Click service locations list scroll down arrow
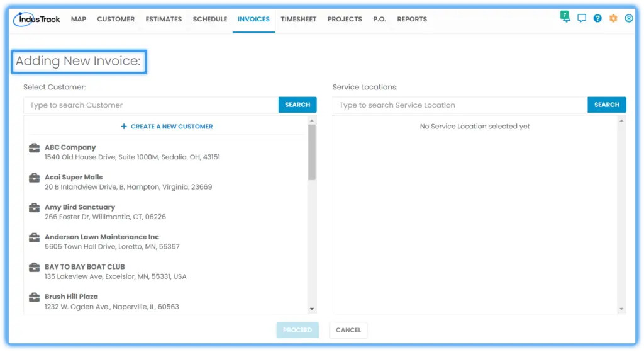Image resolution: width=644 pixels, height=352 pixels. click(621, 309)
